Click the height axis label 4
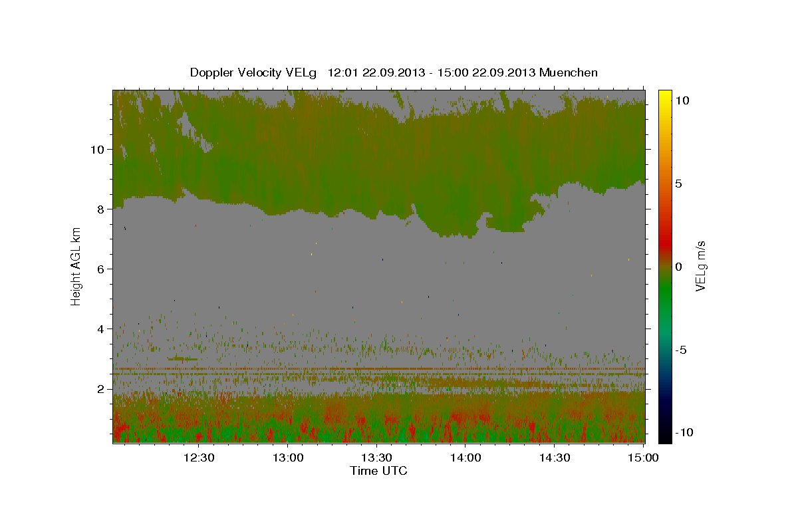Screen dimensions: 798x532 100,329
